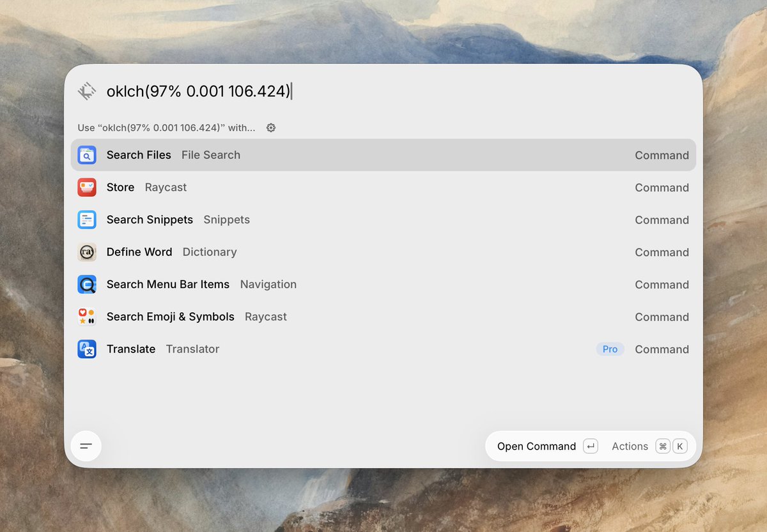The height and width of the screenshot is (532, 767).
Task: Click Raycast subtitle on the Emoji row
Action: pos(266,317)
